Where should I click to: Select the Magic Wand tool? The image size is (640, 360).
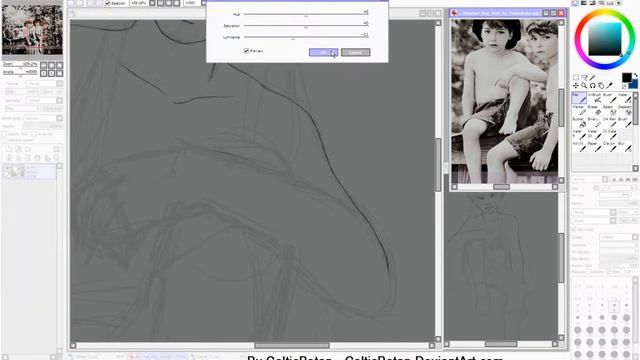pyautogui.click(x=593, y=78)
